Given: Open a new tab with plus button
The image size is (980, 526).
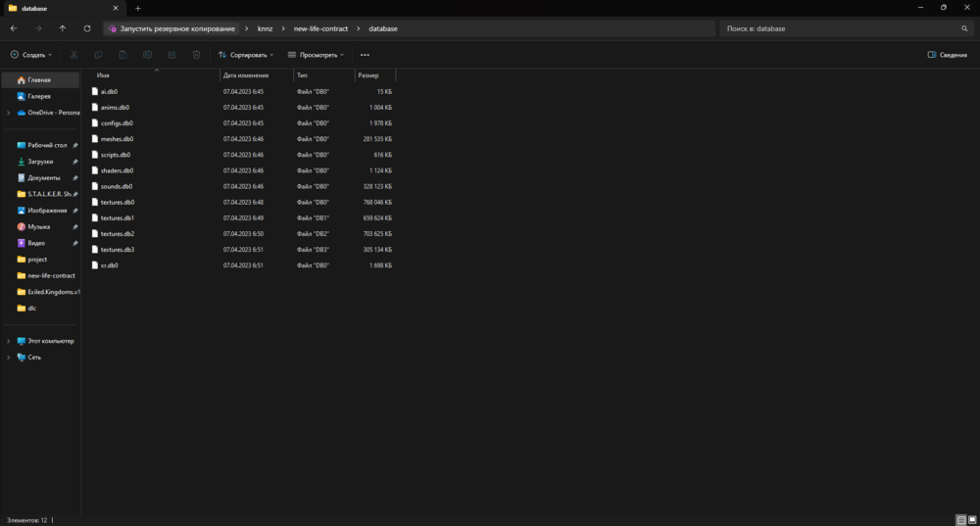Looking at the screenshot, I should coord(137,8).
